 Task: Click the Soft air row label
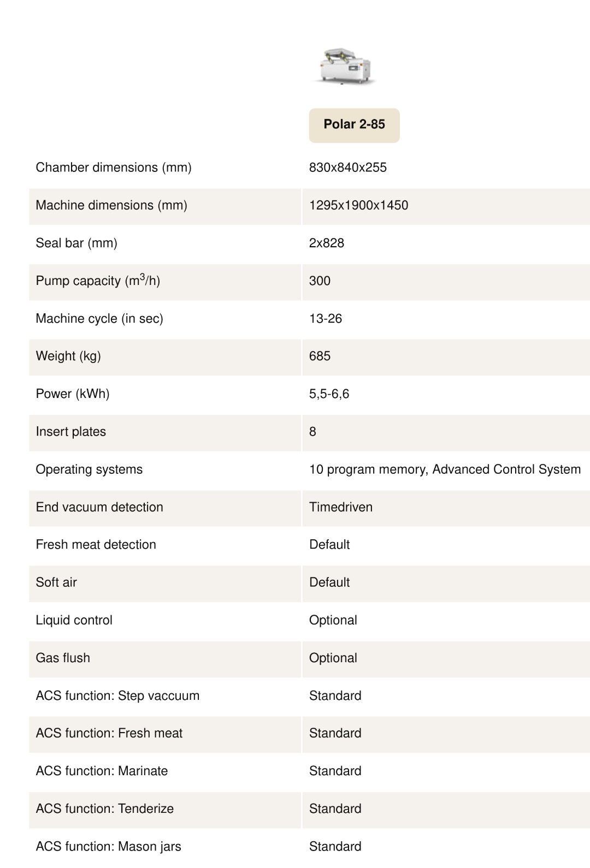point(56,582)
